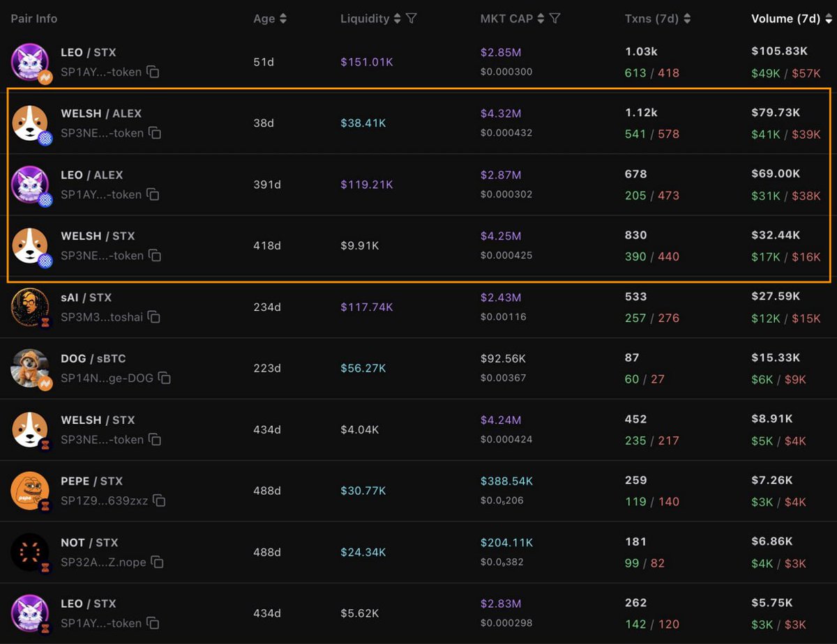Viewport: 837px width, 644px height.
Task: Open the Liquidity filter funnel icon
Action: click(x=412, y=19)
